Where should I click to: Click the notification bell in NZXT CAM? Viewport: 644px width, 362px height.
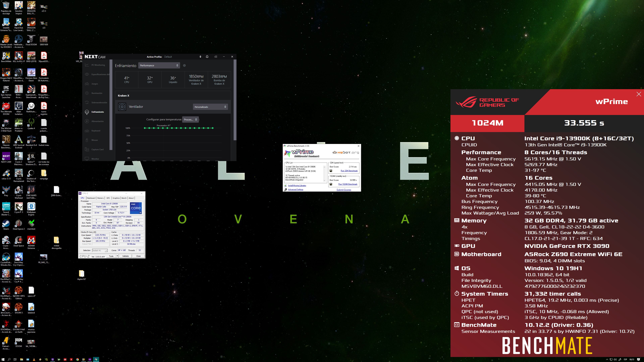click(x=207, y=57)
